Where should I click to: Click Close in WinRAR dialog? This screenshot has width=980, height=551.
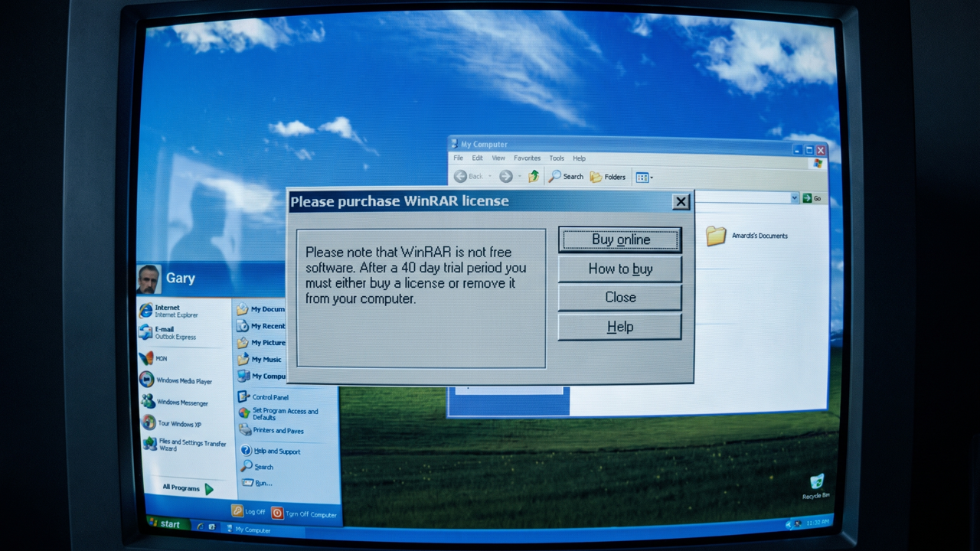[x=620, y=298]
